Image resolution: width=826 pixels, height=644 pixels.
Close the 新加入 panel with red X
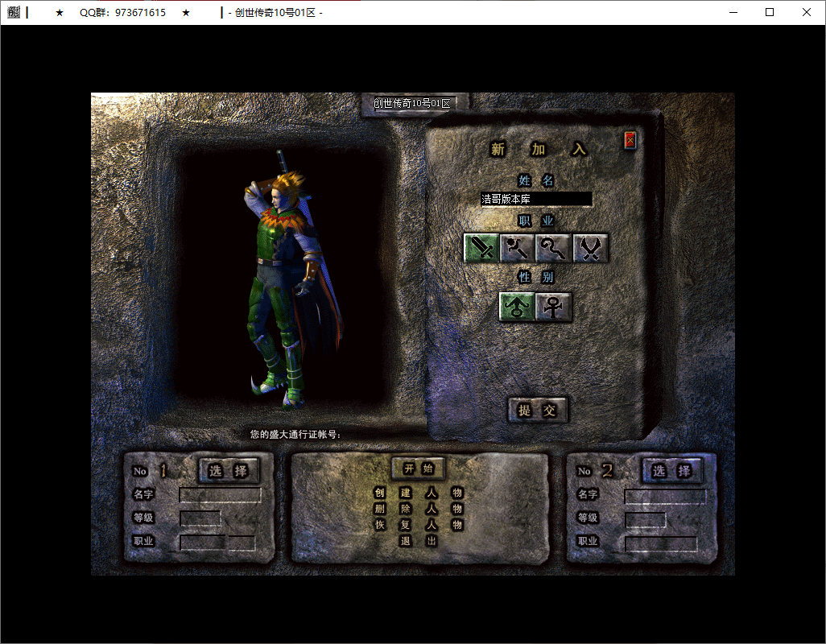pos(630,140)
